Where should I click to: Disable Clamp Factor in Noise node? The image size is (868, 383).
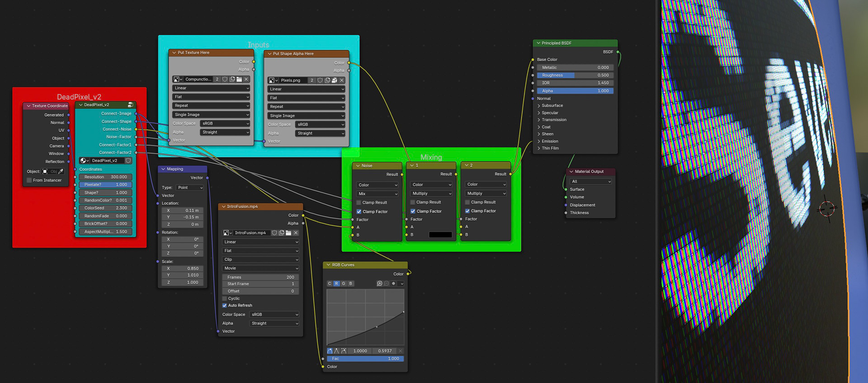point(359,212)
